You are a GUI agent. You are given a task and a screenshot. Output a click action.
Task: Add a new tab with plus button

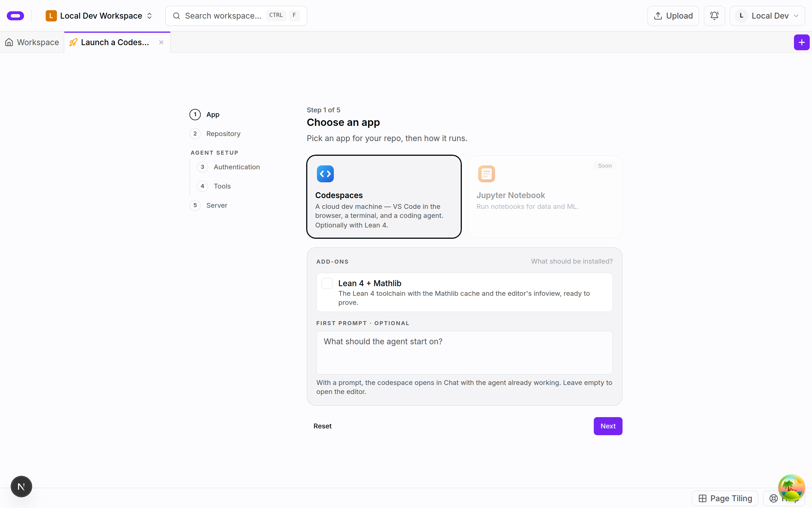801,42
